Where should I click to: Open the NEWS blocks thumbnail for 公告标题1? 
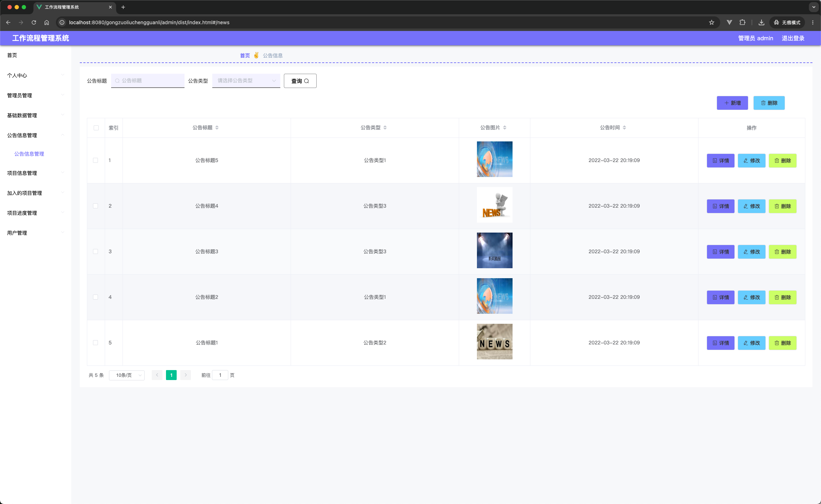pos(495,342)
